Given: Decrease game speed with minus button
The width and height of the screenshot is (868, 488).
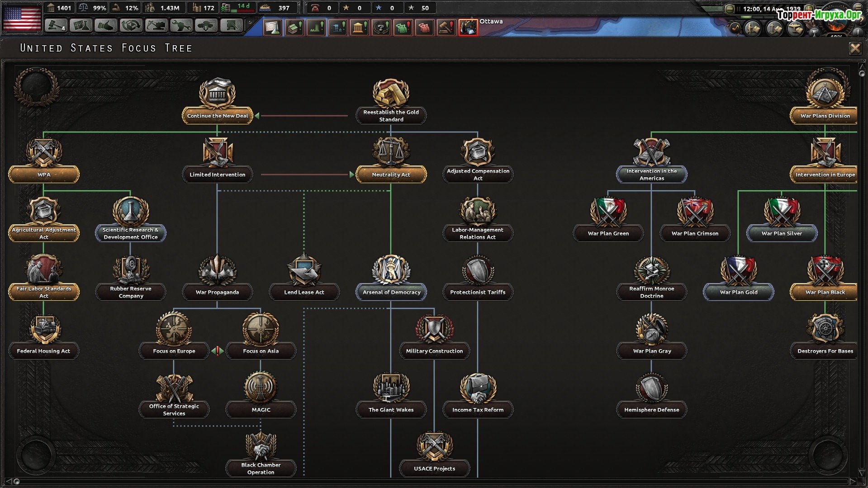Looking at the screenshot, I should (729, 9).
